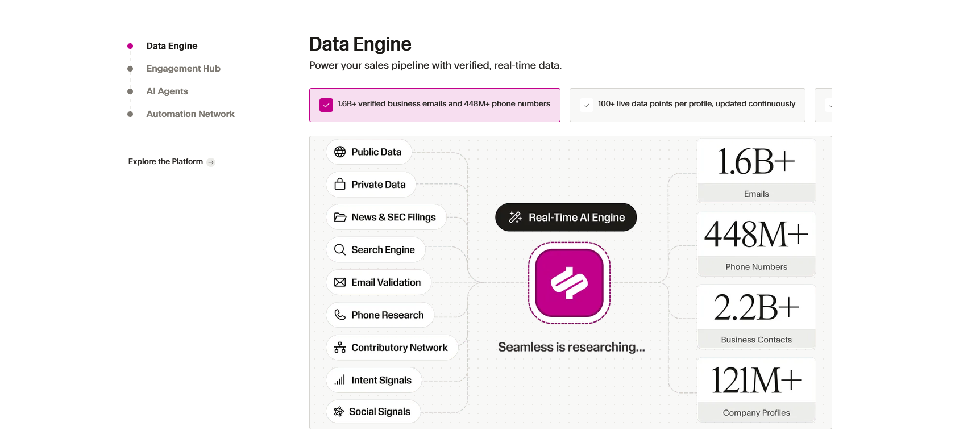Click the lock icon beside Private Data
Viewport: 980px width, 443px height.
tap(340, 184)
